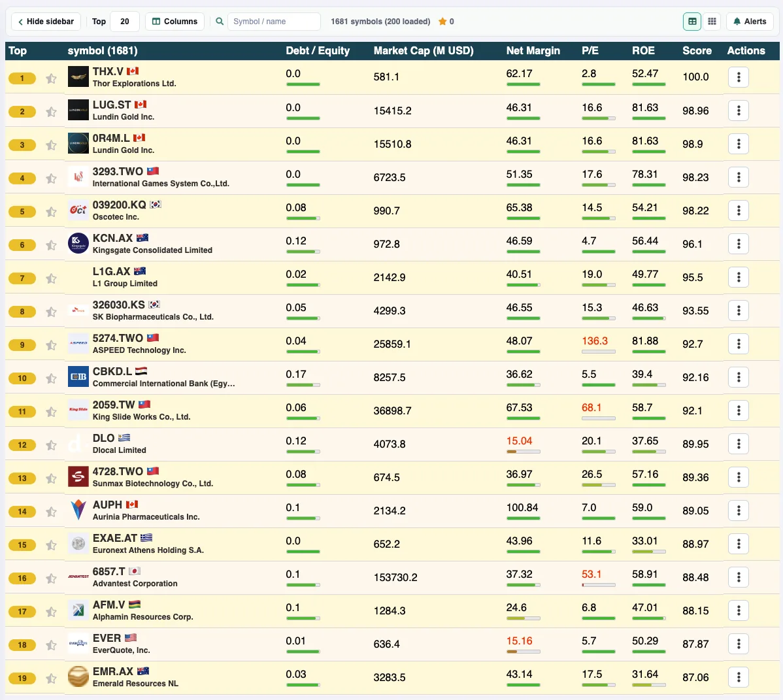Star the SK Biopharmaceuticals row
This screenshot has width=783, height=700.
pos(51,312)
